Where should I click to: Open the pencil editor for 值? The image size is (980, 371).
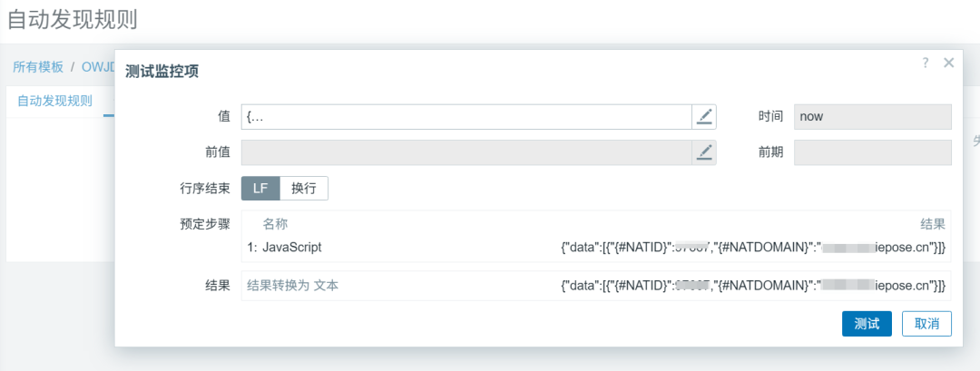(704, 116)
